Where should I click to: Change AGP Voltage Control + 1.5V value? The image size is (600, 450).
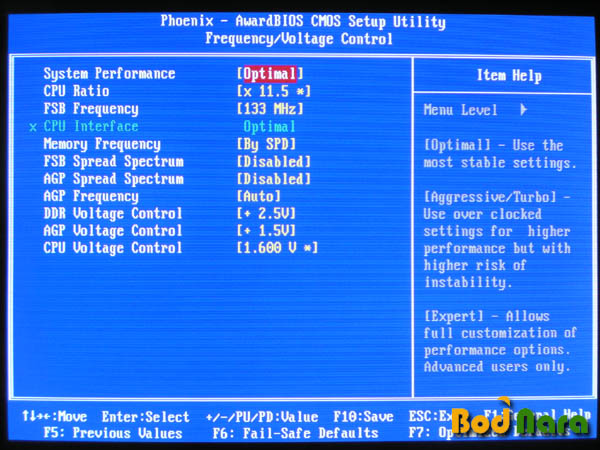[266, 231]
